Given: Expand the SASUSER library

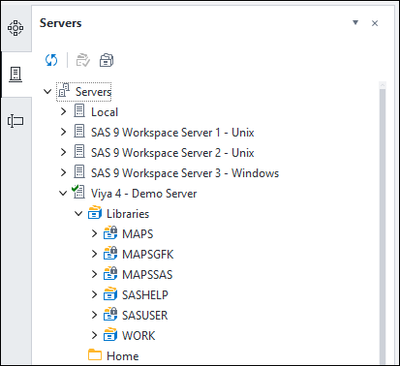Looking at the screenshot, I should click(94, 315).
